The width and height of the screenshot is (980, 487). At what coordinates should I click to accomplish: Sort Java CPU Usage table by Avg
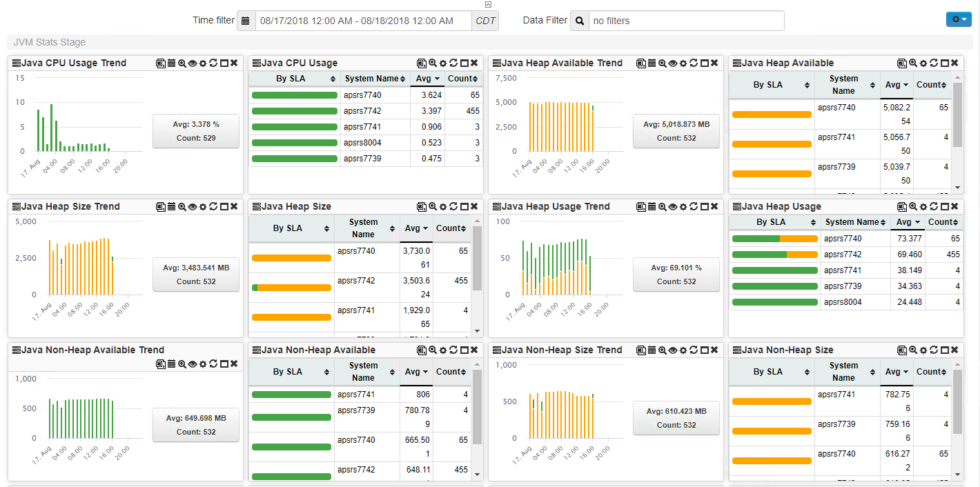pyautogui.click(x=427, y=79)
